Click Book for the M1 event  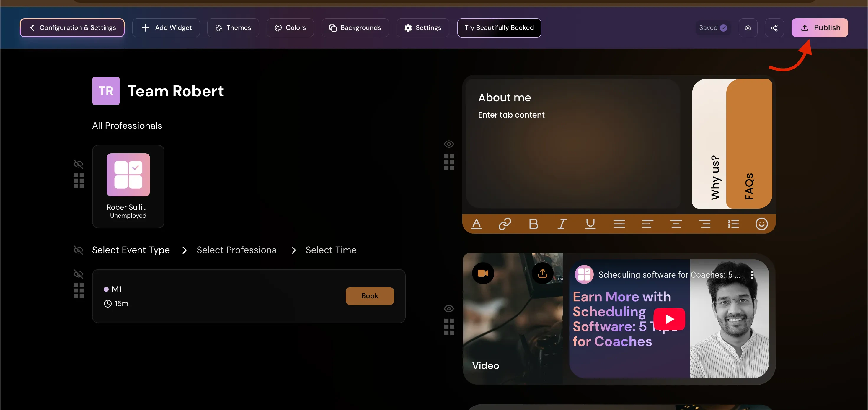370,296
